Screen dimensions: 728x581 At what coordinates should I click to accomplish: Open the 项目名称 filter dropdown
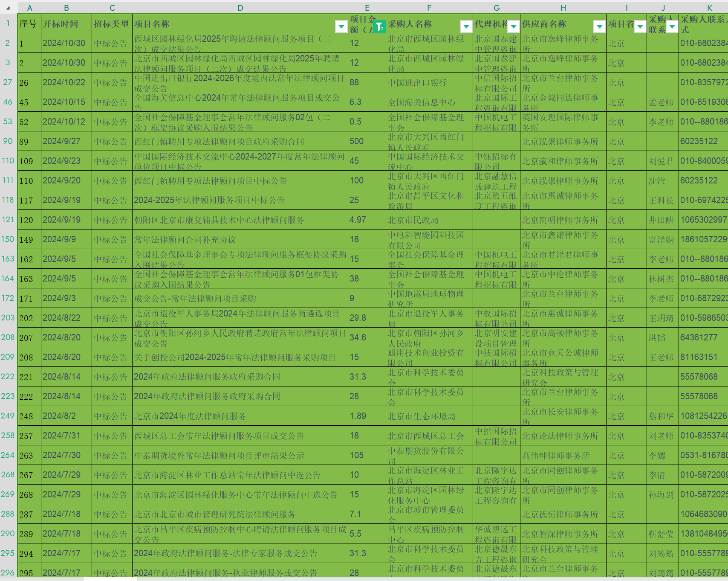tap(341, 26)
